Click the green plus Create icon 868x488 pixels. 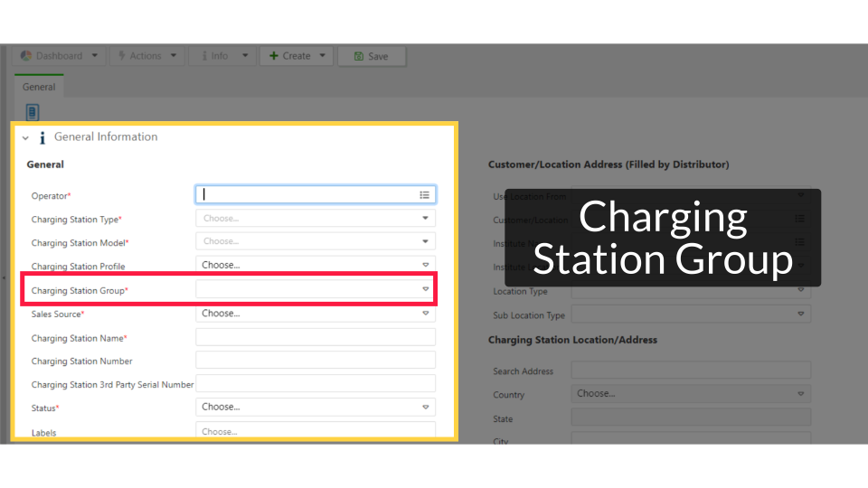pos(273,56)
